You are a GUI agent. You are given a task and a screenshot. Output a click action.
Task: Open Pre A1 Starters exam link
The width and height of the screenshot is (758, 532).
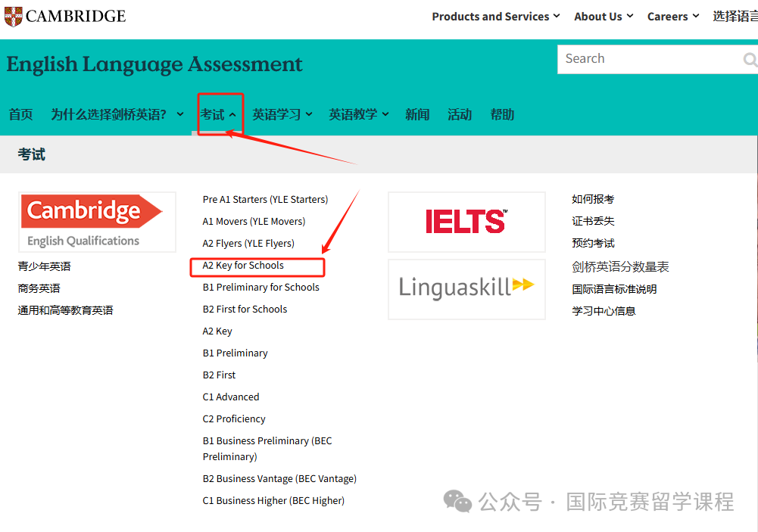click(x=265, y=200)
